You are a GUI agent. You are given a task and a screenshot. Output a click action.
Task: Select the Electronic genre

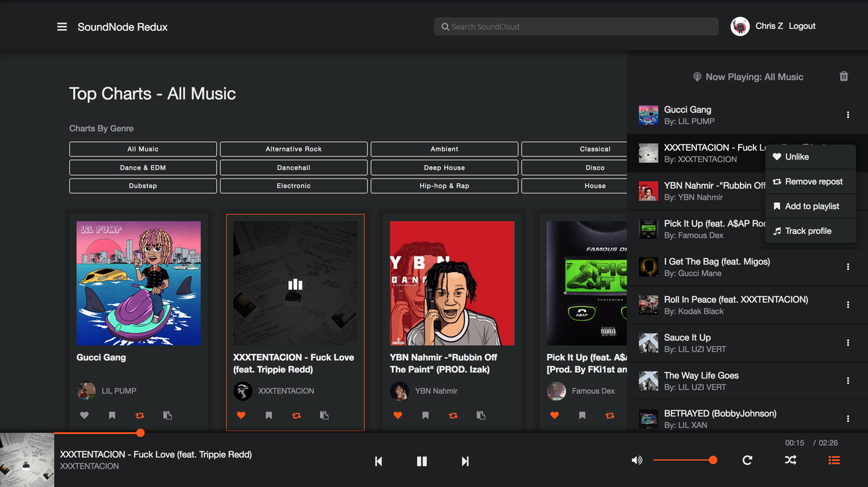(x=294, y=186)
